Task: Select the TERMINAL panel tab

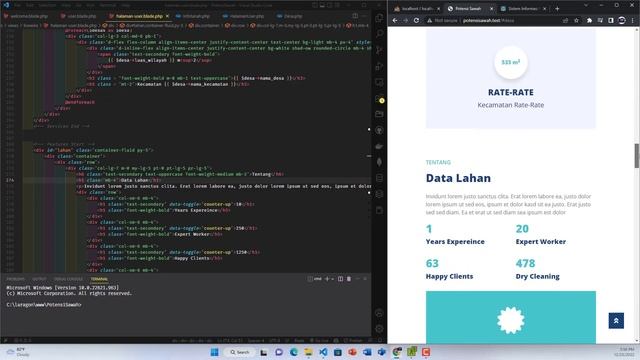Action: [x=99, y=279]
